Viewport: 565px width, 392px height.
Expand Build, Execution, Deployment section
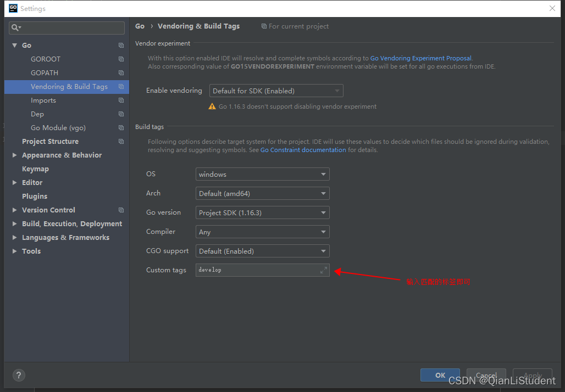click(15, 223)
